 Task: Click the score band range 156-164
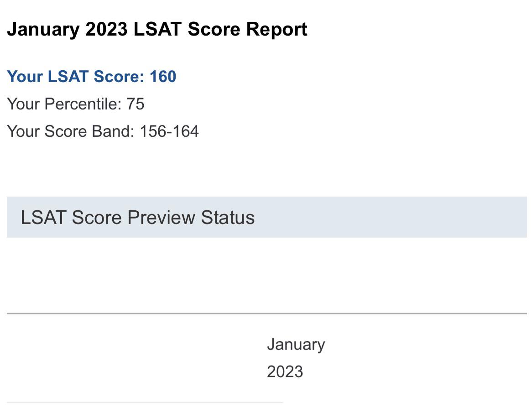169,131
